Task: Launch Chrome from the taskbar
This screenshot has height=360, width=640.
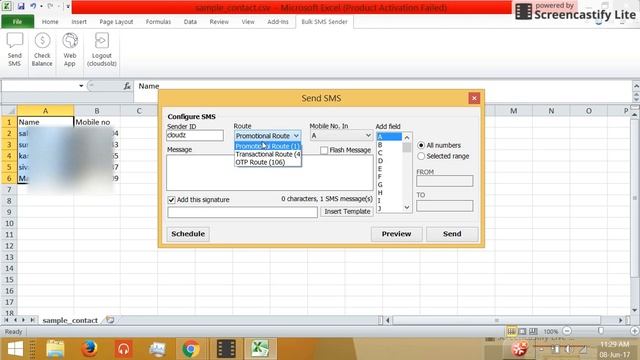Action: click(191, 349)
